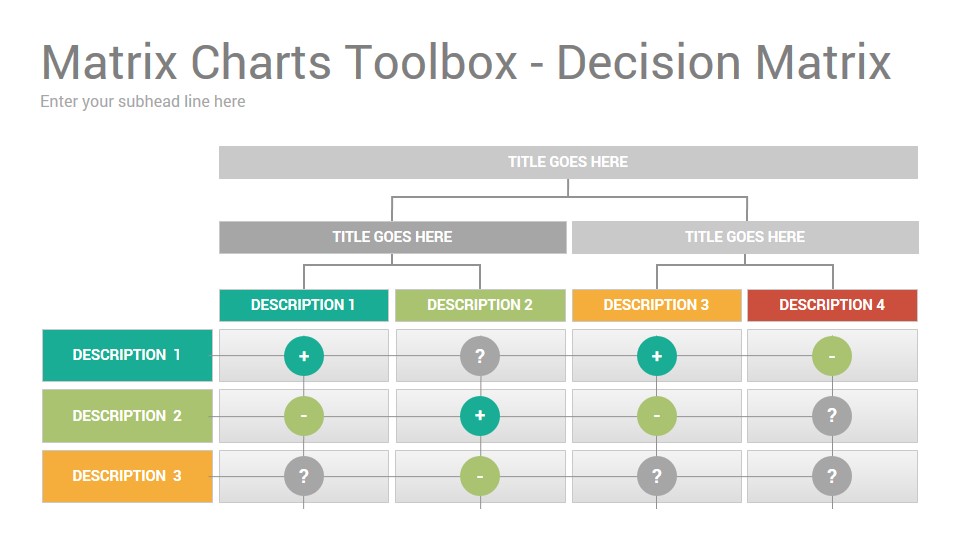Viewport: 960px width, 540px height.
Task: Click the teal Description 1 column header
Action: click(x=304, y=305)
